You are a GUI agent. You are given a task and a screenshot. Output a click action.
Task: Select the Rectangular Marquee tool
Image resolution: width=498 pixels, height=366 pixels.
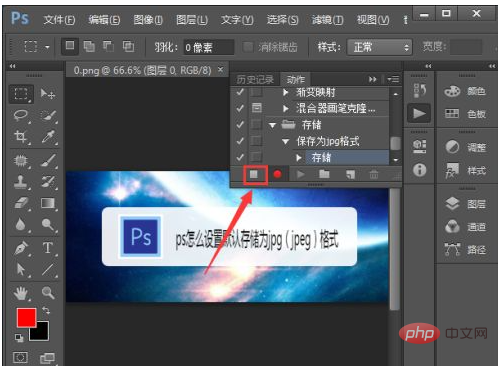pos(21,94)
